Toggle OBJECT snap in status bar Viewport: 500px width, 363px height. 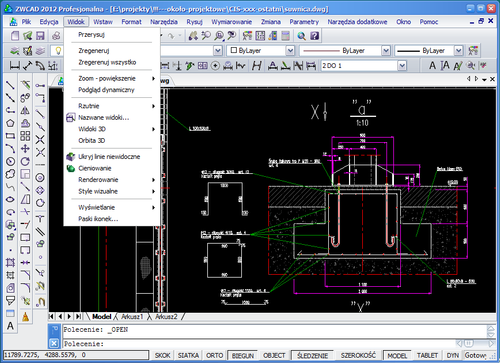274,355
